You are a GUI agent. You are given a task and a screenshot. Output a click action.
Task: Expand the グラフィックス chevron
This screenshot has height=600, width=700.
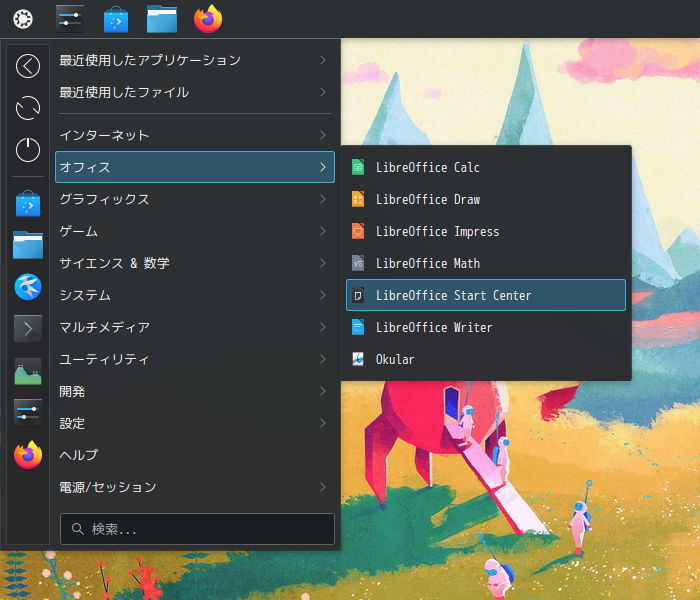(x=323, y=199)
